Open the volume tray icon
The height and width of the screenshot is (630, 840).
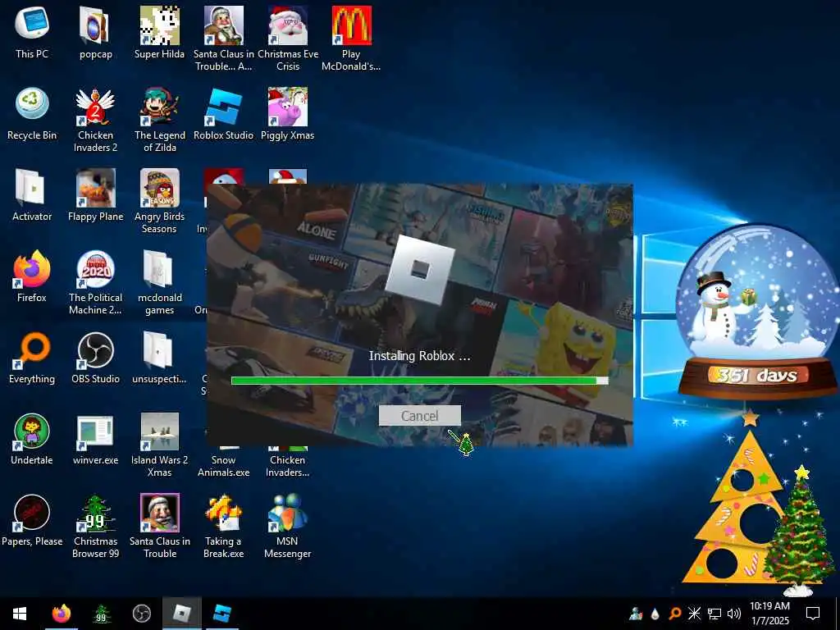[734, 614]
